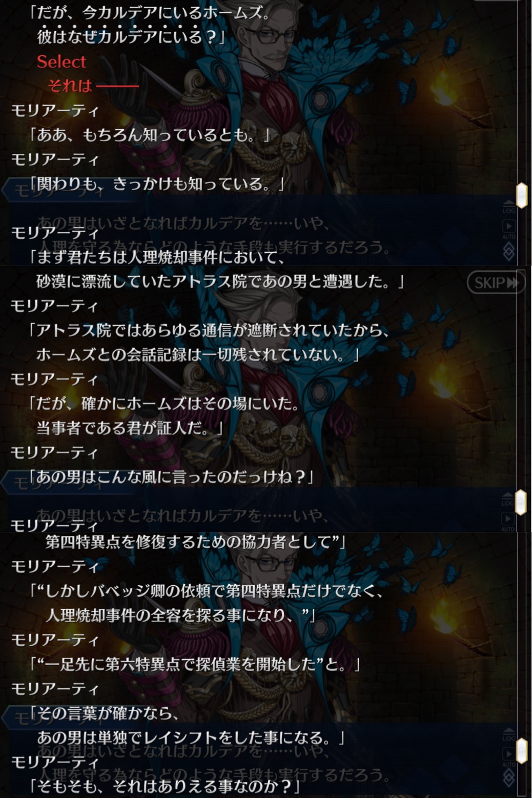532x798 pixels.
Task: Tap log entry 当事者である君が証人だ
Action: click(129, 428)
